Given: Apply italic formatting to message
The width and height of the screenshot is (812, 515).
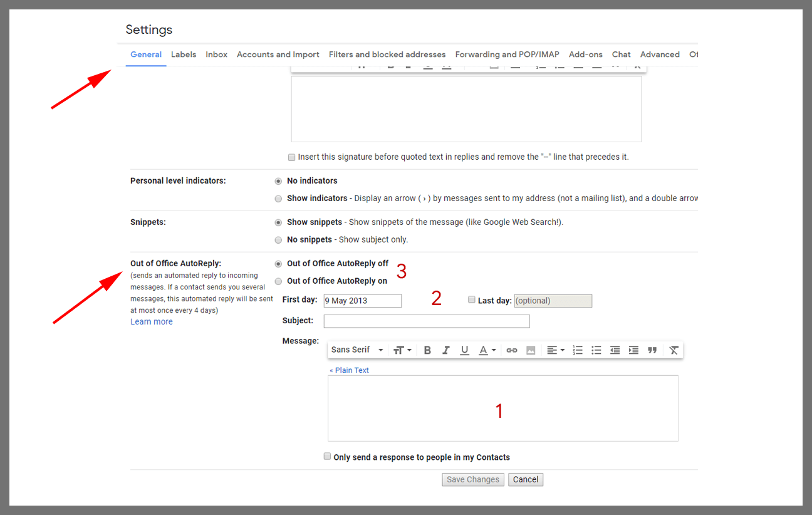Looking at the screenshot, I should click(x=446, y=350).
